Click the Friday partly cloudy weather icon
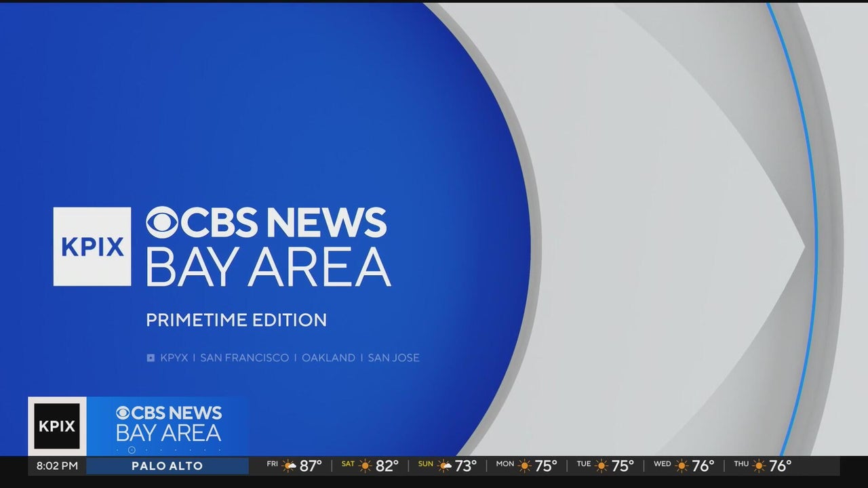 click(290, 466)
